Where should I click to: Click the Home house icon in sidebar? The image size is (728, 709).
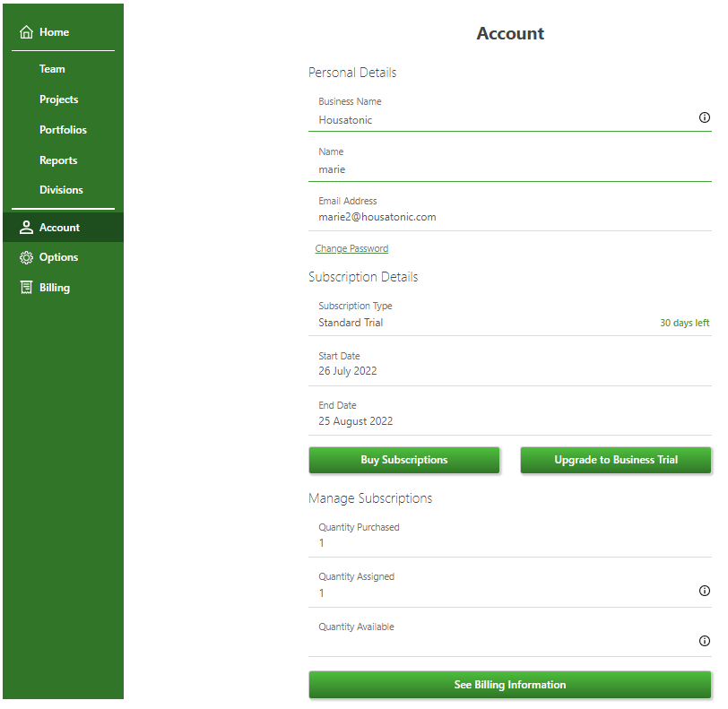tap(26, 32)
